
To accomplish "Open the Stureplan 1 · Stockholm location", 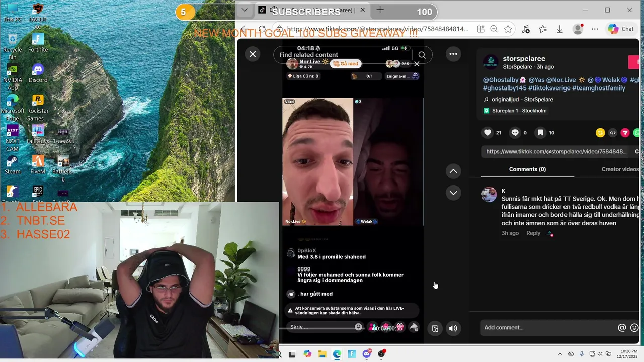I will tap(515, 111).
